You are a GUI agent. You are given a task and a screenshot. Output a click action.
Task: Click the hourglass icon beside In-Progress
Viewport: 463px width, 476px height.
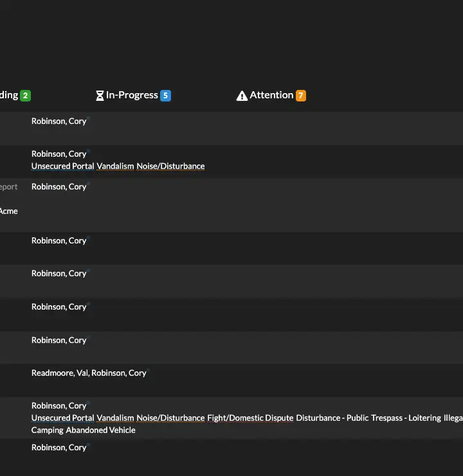pos(100,96)
